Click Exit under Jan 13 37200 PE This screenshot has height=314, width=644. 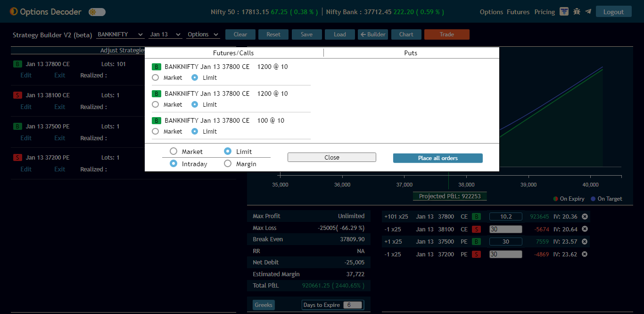pos(60,169)
